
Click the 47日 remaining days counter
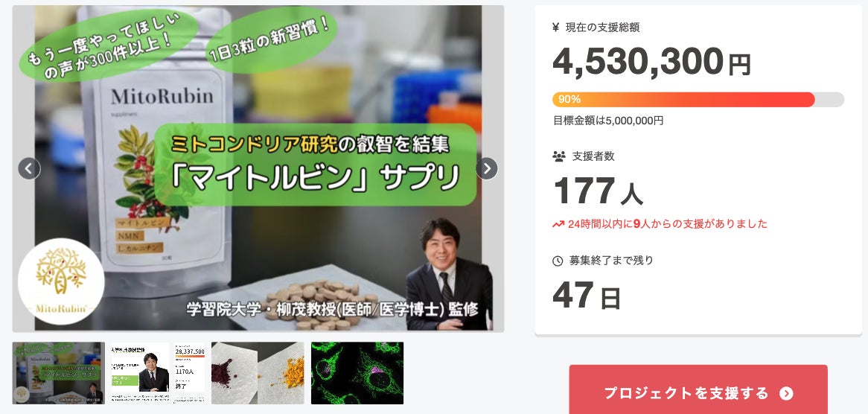click(587, 296)
